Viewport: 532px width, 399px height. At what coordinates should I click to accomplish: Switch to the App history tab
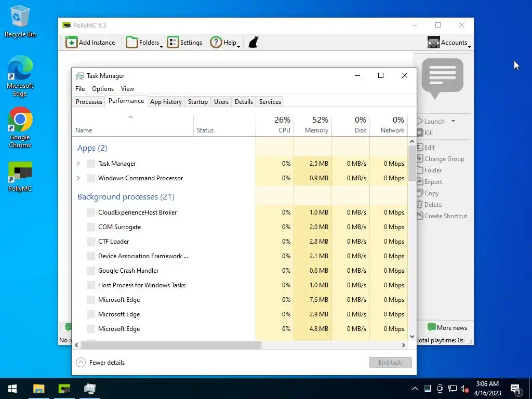[166, 102]
